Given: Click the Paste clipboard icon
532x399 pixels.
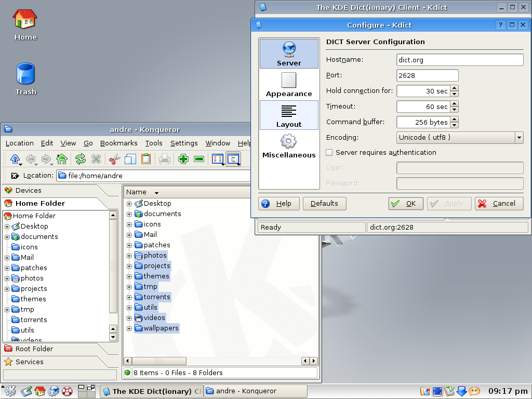Looking at the screenshot, I should coord(146,159).
